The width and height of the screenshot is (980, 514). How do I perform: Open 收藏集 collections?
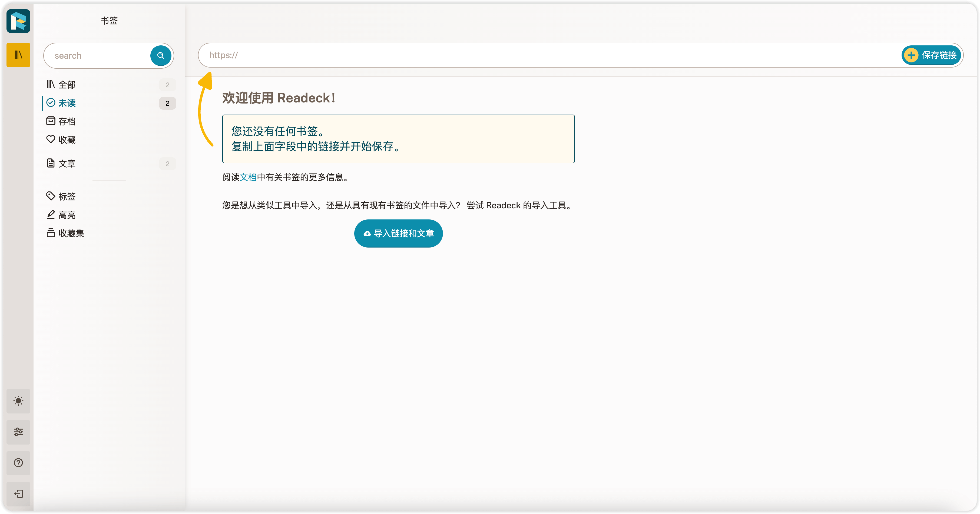click(x=109, y=233)
